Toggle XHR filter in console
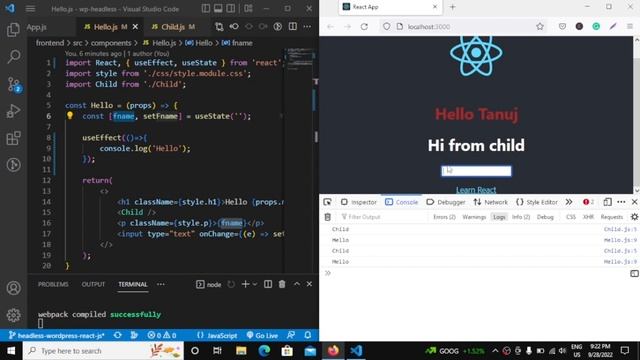640x360 pixels. point(588,217)
